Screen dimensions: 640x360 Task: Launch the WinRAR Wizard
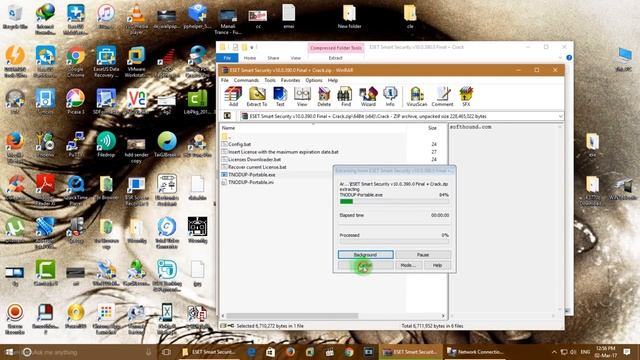(x=368, y=97)
